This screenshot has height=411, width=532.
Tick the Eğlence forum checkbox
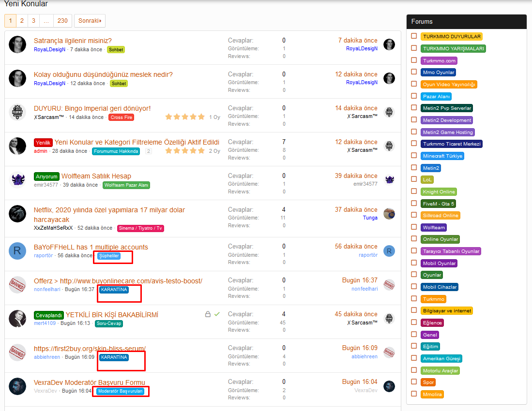(x=414, y=322)
